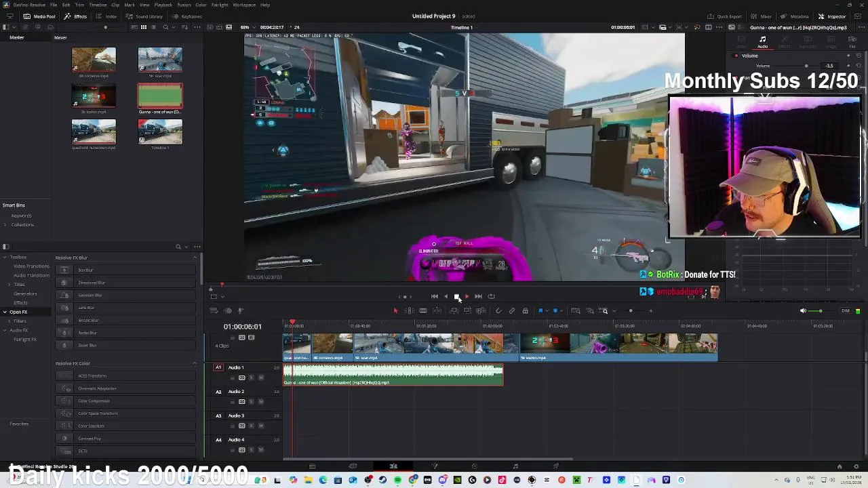The width and height of the screenshot is (868, 488).
Task: Select the Box Blur effect
Action: 125,270
